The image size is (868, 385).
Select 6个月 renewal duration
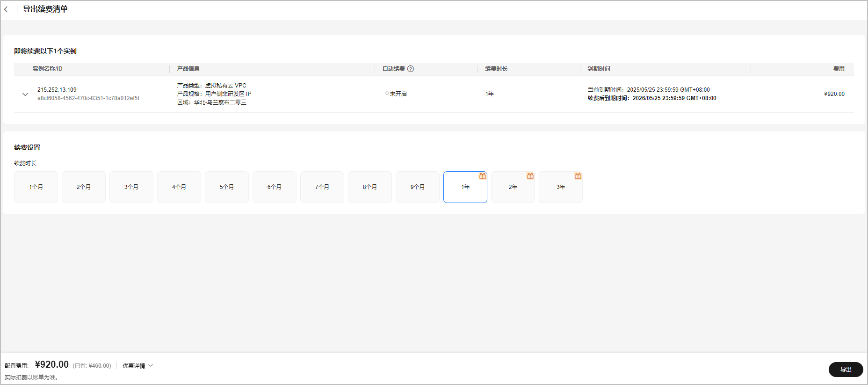pos(275,187)
